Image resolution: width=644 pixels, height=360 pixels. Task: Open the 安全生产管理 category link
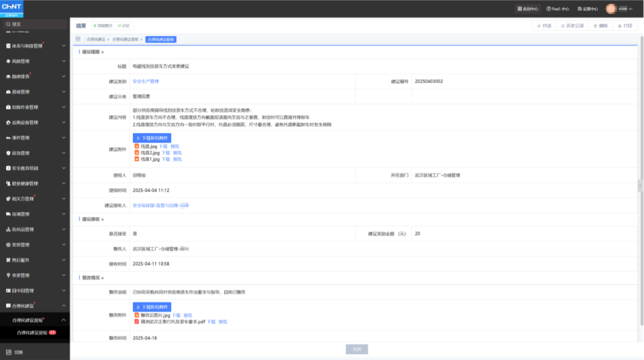146,81
